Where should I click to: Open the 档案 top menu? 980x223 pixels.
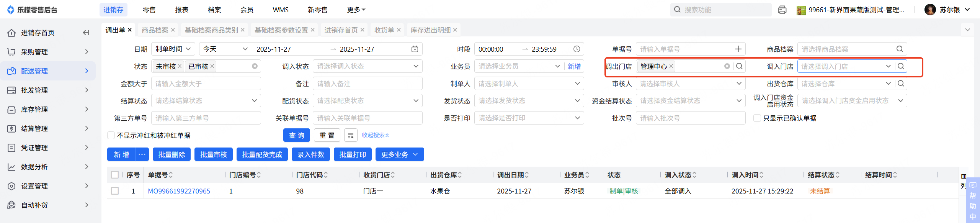pyautogui.click(x=214, y=10)
